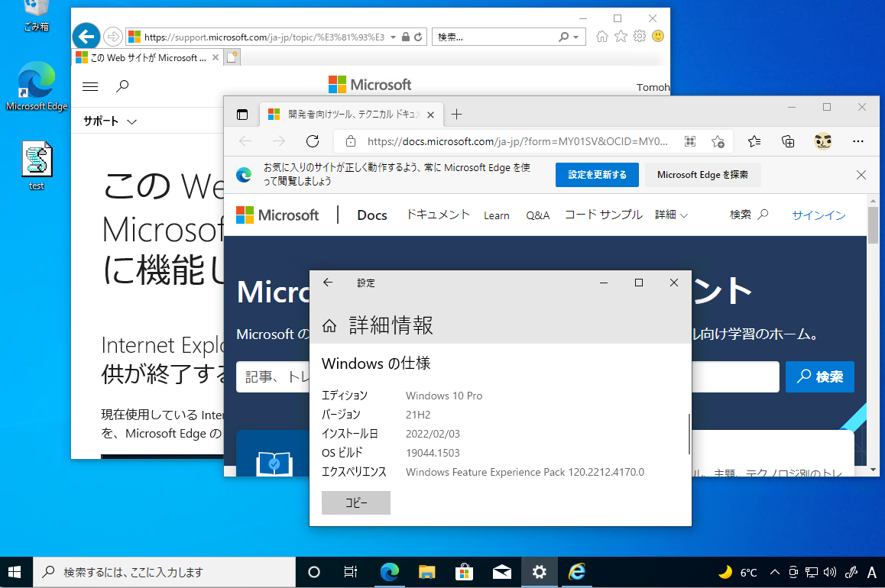
Task: Open the Edge settings and more menu
Action: [858, 141]
